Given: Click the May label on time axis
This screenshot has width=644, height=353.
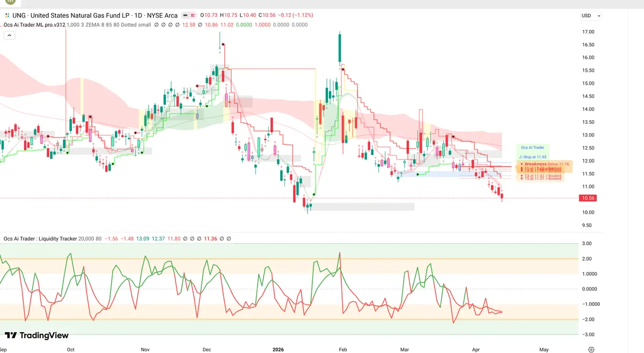Looking at the screenshot, I should (544, 349).
